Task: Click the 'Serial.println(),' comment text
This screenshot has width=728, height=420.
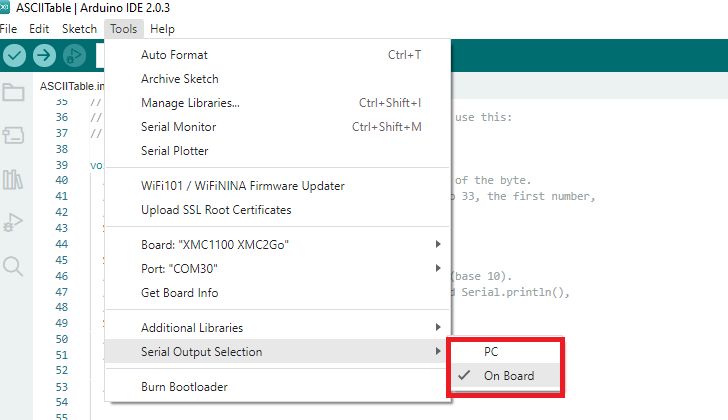Action: (x=515, y=292)
